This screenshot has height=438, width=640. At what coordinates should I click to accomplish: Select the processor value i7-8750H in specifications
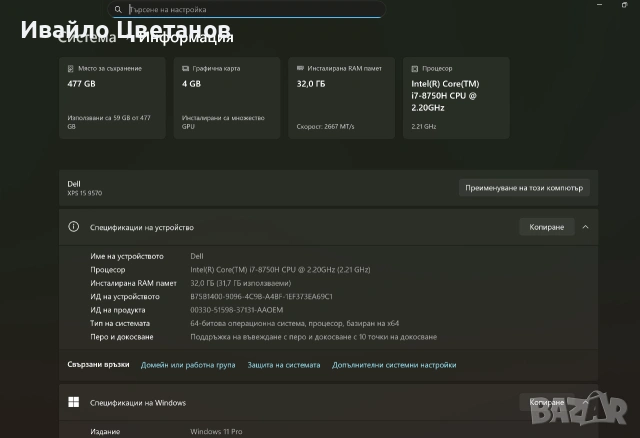tap(280, 270)
